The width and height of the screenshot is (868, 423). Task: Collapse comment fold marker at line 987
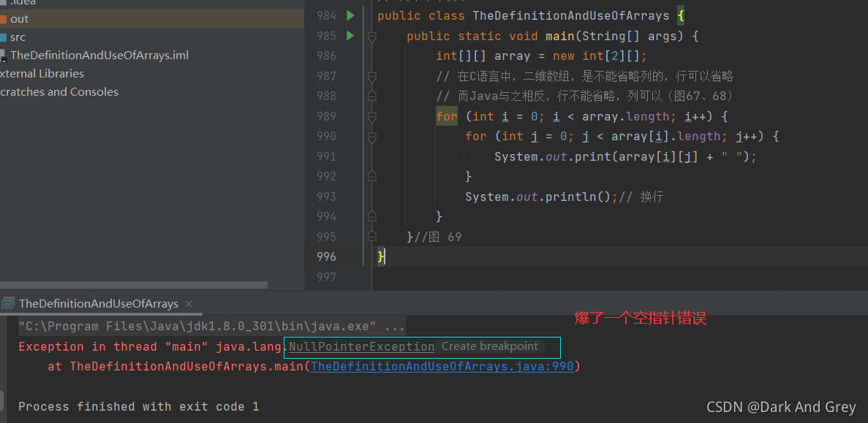click(x=372, y=76)
